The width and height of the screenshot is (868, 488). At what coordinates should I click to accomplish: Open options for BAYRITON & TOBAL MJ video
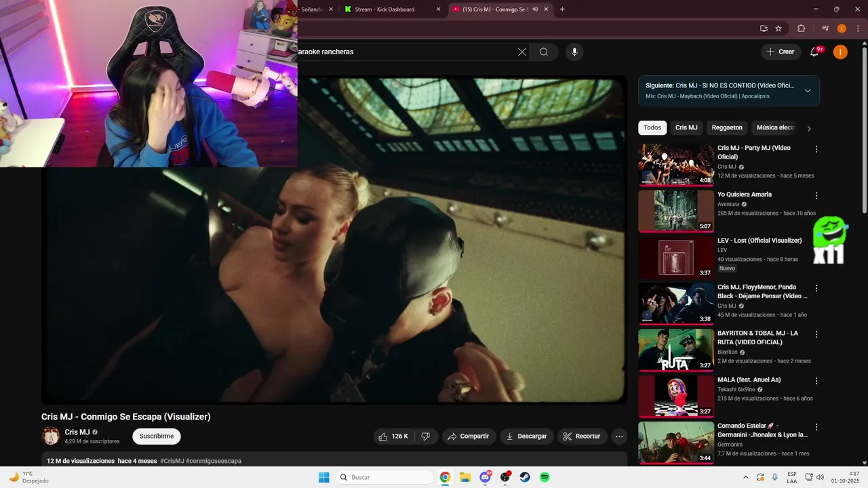coord(816,334)
